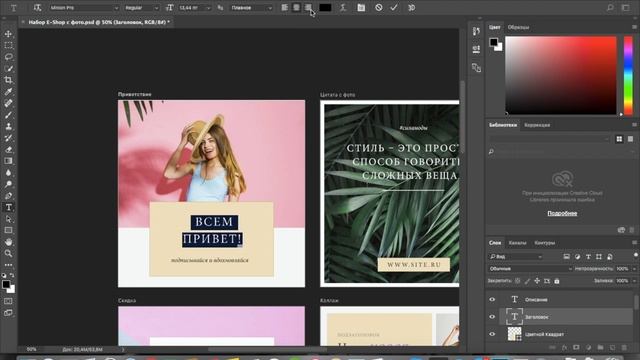Click the Quick Mask mode icon
640x360 pixels.
tap(8, 301)
